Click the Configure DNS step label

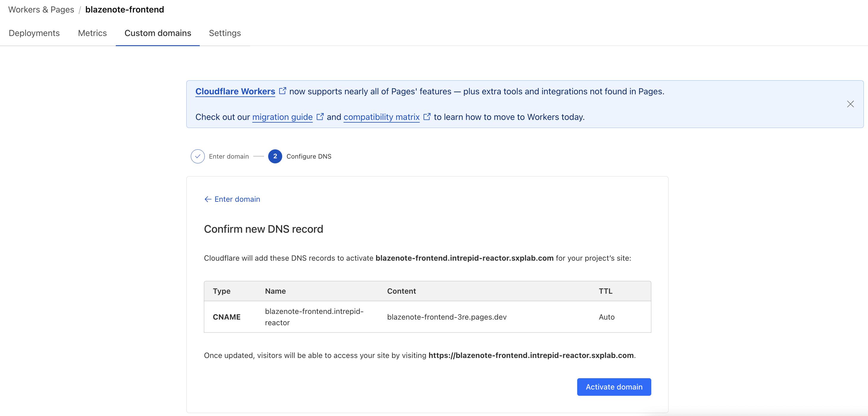pos(309,156)
